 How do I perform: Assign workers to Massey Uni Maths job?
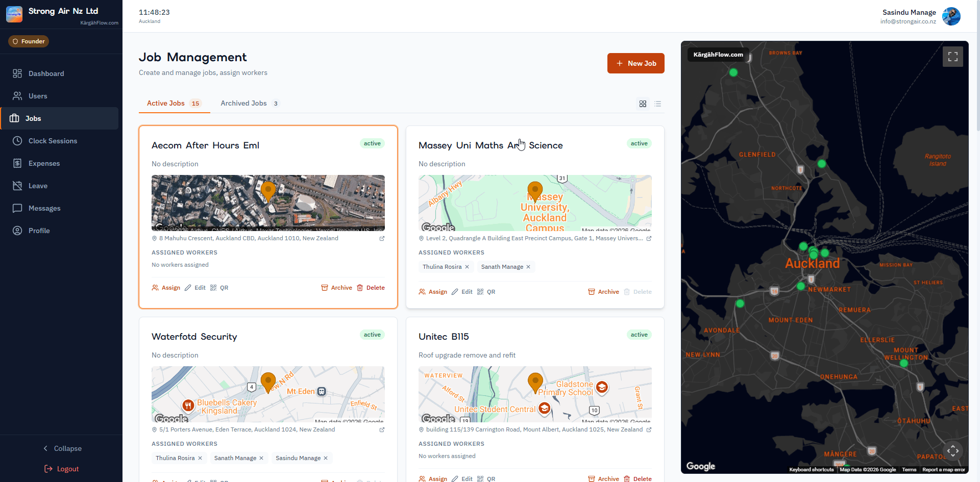[433, 292]
